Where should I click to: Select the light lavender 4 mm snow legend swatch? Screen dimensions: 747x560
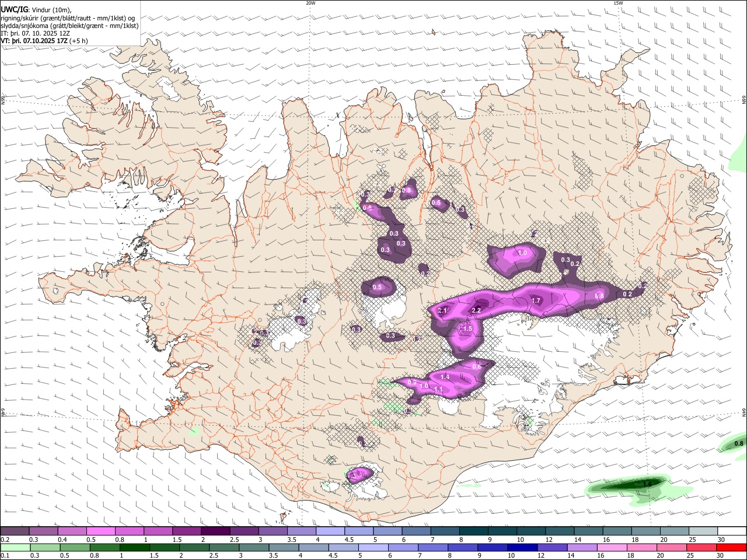(330, 531)
